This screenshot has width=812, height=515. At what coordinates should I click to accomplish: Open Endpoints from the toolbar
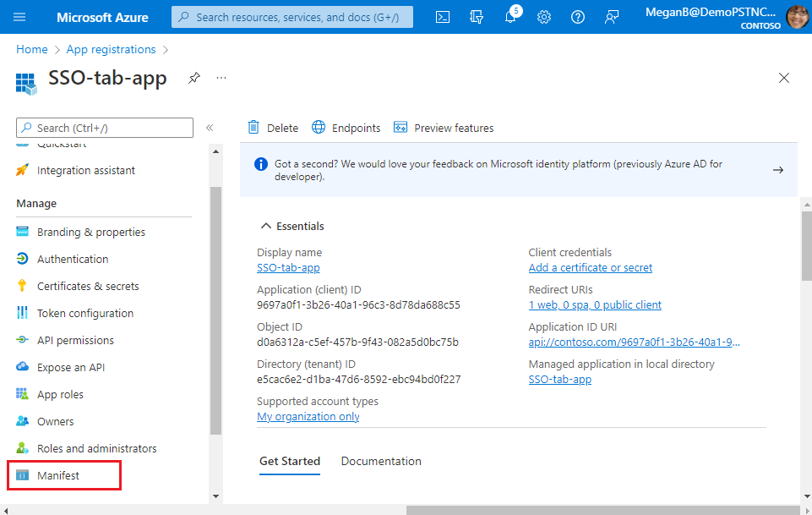click(346, 128)
